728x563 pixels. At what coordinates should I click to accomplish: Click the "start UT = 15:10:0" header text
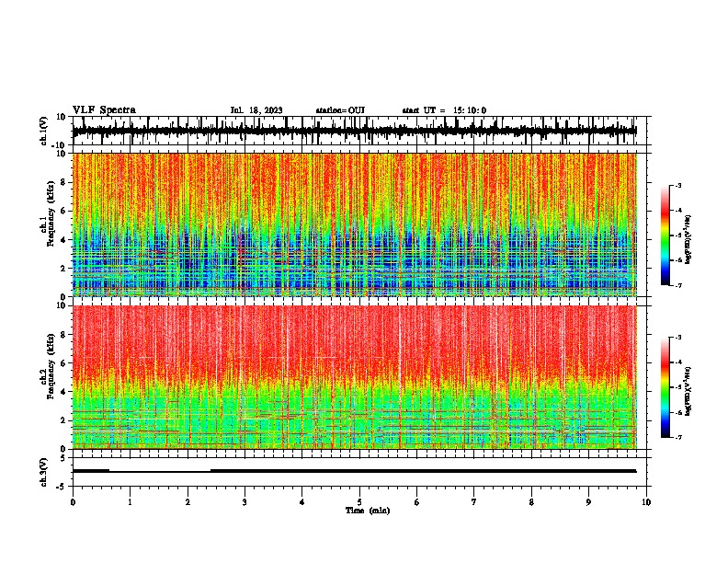[444, 110]
